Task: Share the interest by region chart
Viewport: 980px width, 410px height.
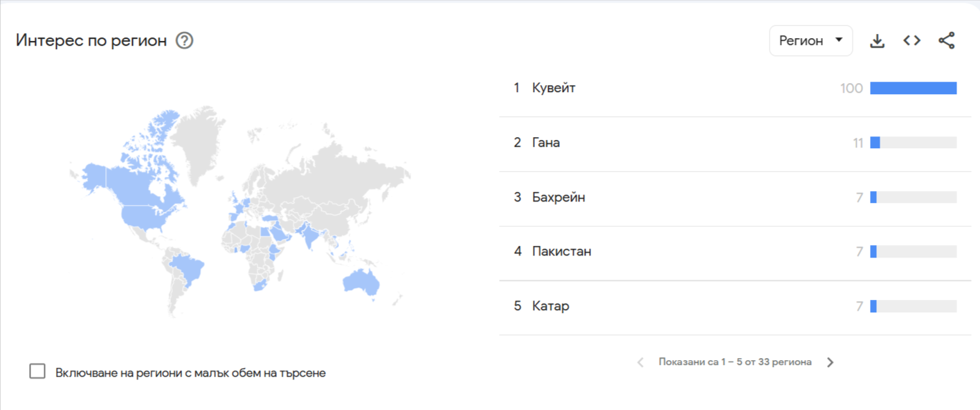Action: (946, 41)
